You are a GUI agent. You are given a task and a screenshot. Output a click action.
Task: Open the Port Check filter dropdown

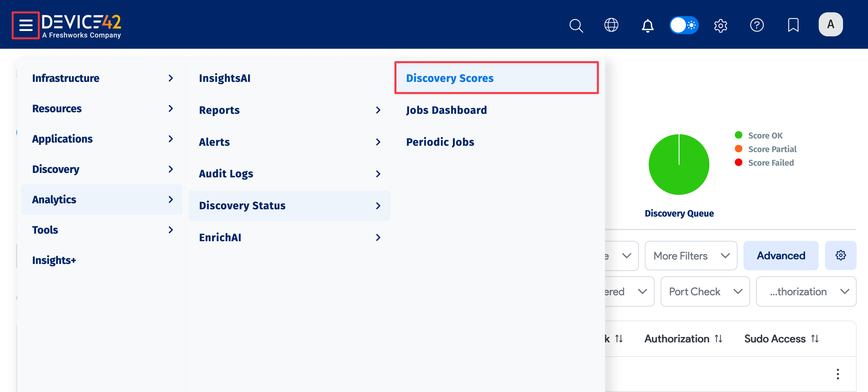[705, 291]
